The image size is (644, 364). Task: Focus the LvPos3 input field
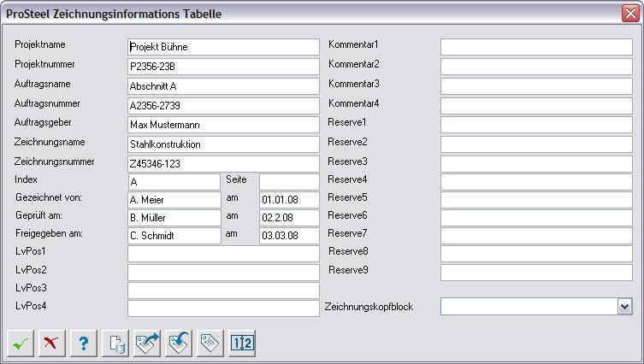click(x=223, y=291)
